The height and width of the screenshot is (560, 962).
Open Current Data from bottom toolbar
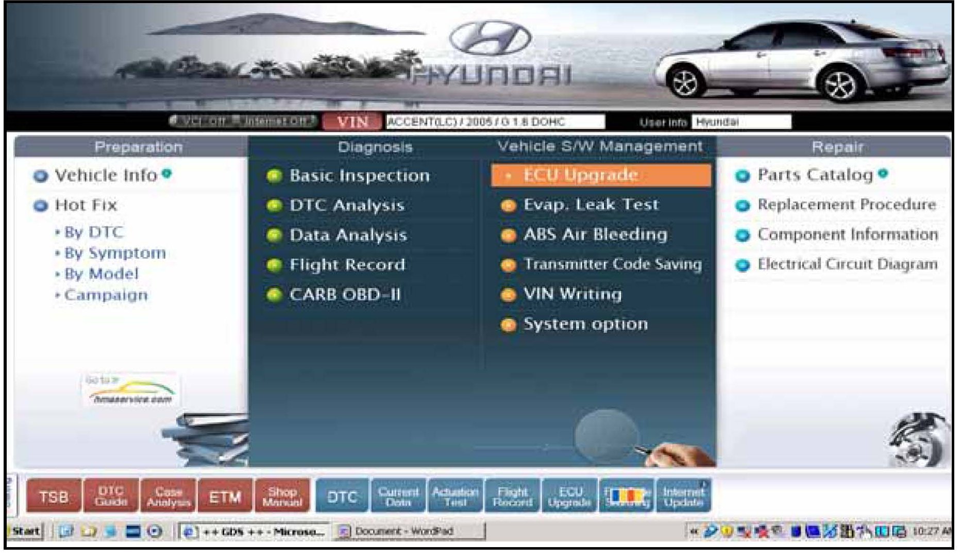pyautogui.click(x=398, y=497)
